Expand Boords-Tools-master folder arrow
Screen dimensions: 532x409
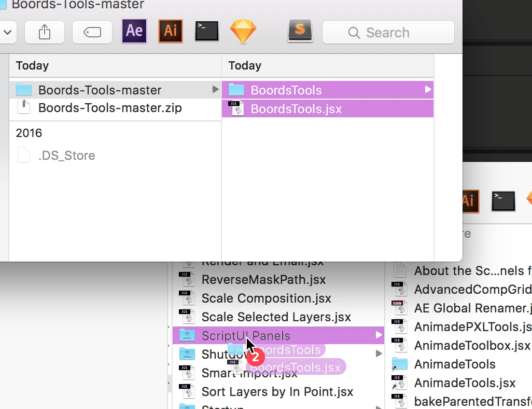click(x=215, y=89)
